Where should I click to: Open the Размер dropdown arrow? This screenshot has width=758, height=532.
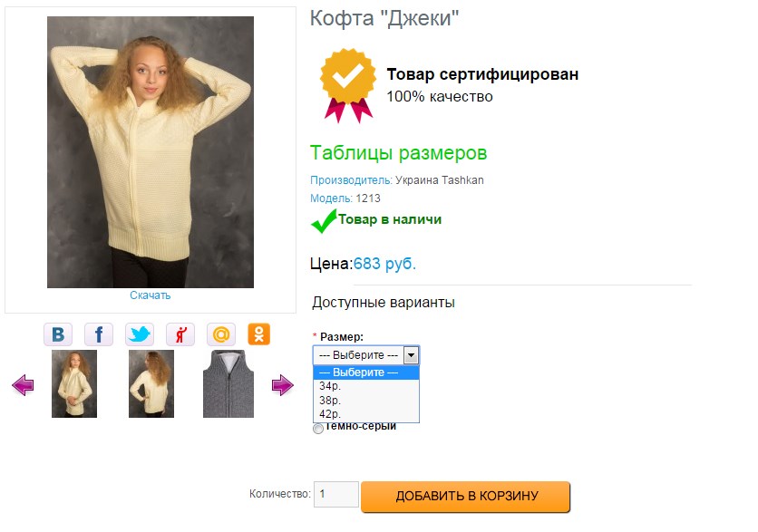411,355
